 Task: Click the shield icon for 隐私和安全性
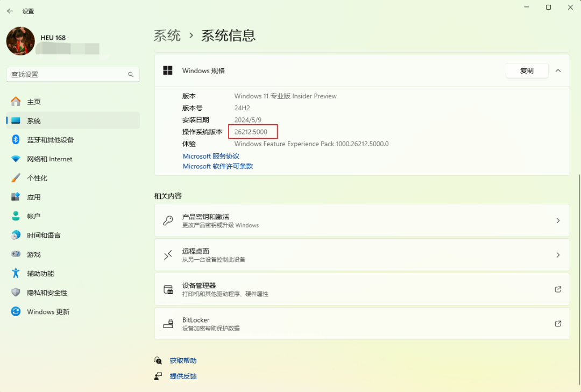click(16, 293)
